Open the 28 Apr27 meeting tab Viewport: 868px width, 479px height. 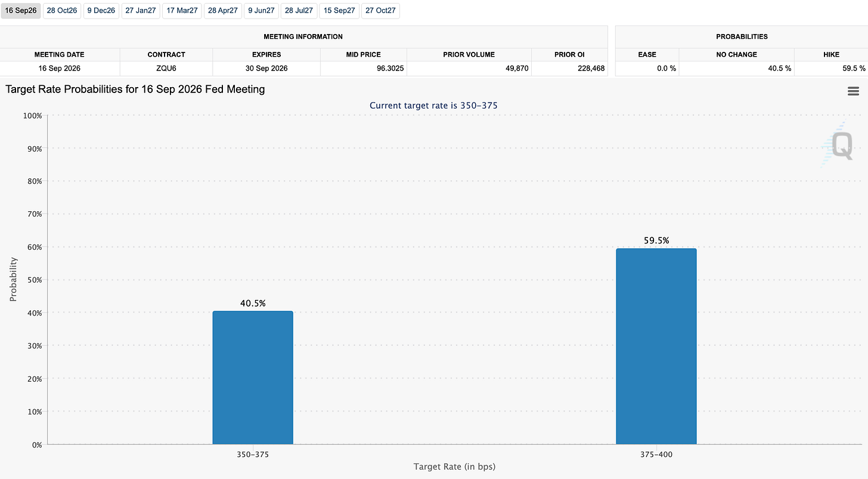(223, 11)
